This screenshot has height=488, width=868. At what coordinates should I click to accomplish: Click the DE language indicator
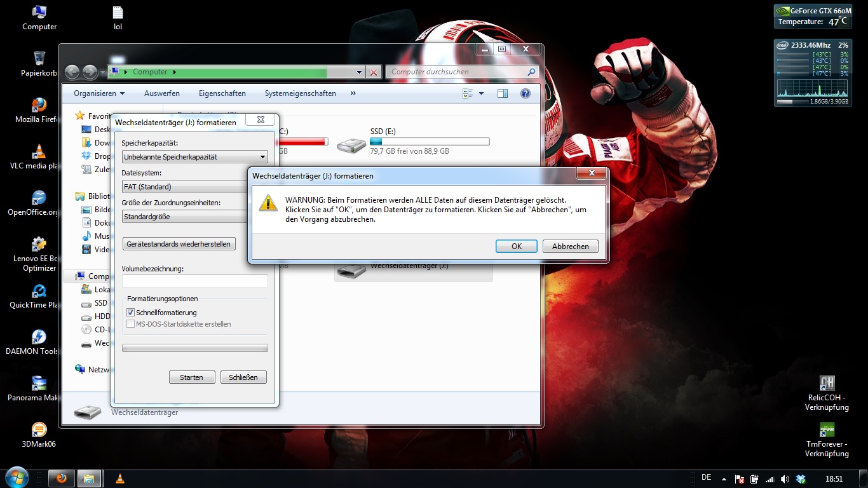[707, 478]
